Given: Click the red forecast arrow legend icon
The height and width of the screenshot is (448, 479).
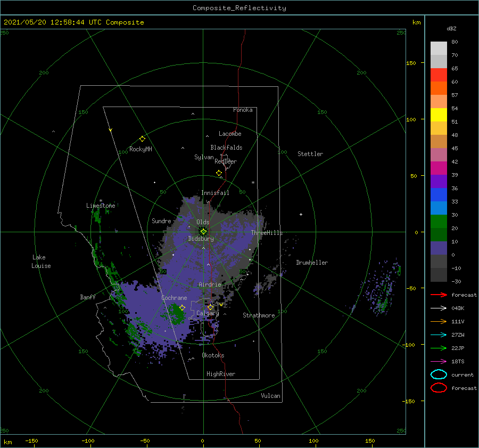Looking at the screenshot, I should pyautogui.click(x=439, y=295).
